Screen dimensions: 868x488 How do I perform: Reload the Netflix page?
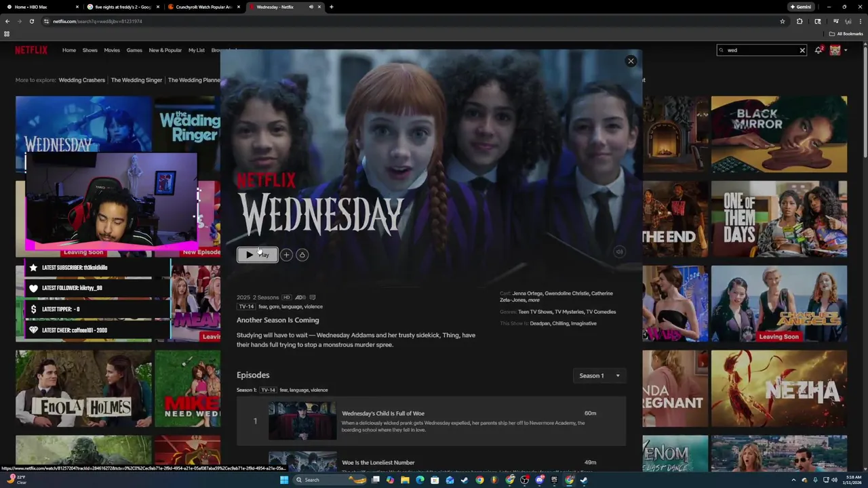coord(32,21)
